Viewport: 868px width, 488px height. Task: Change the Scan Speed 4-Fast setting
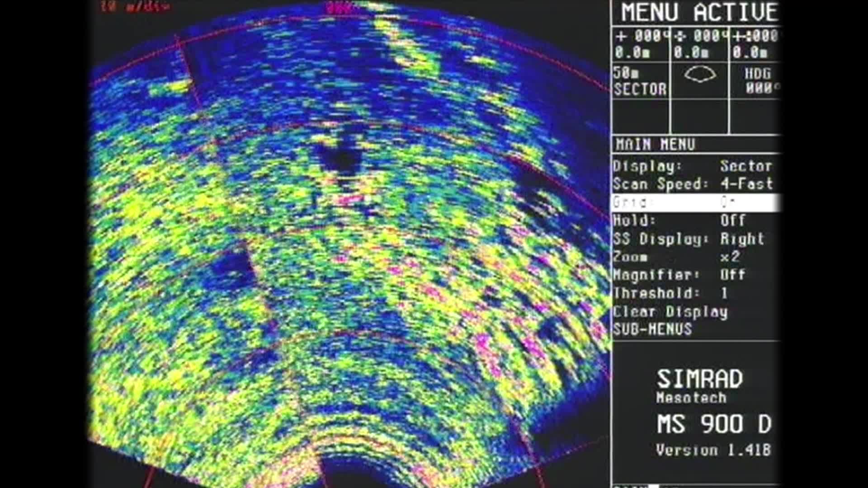click(x=696, y=184)
